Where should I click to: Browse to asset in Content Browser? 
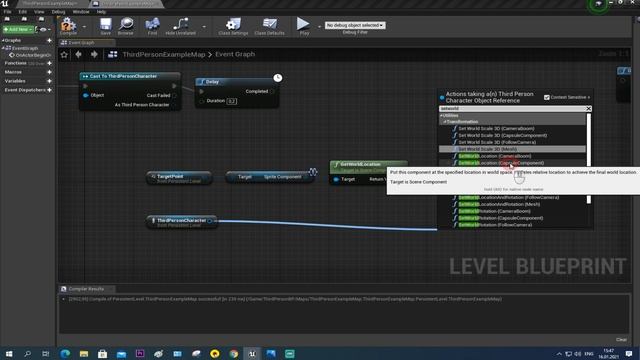[x=126, y=25]
